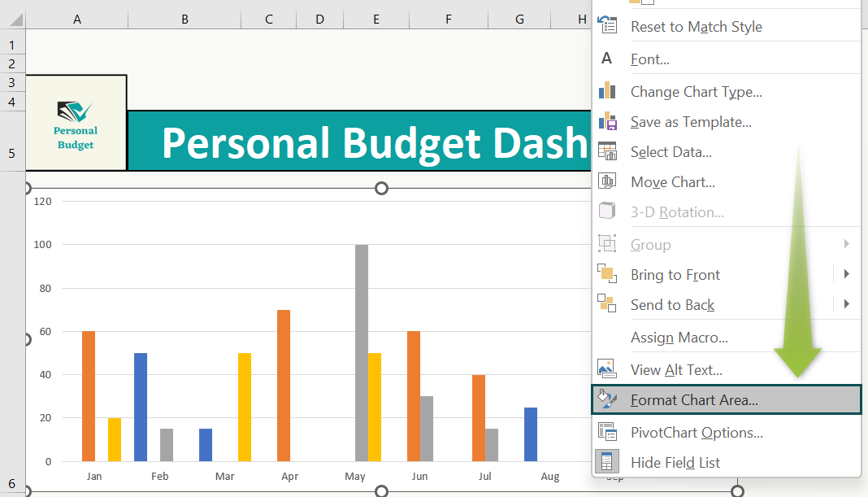Image resolution: width=868 pixels, height=497 pixels.
Task: Click the orange Jun bar
Action: [414, 396]
